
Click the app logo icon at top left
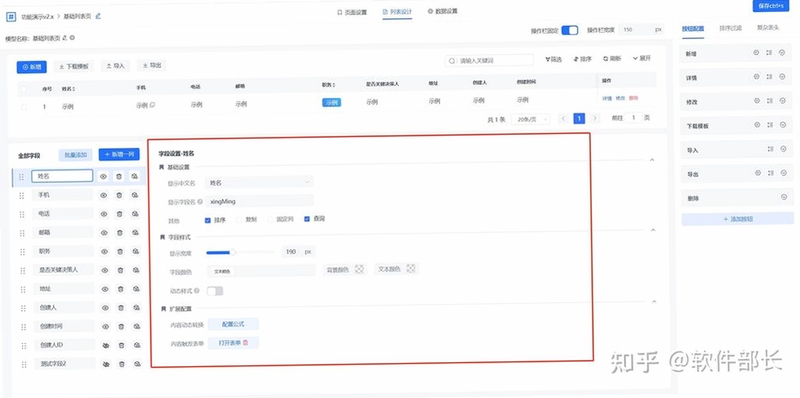click(11, 16)
